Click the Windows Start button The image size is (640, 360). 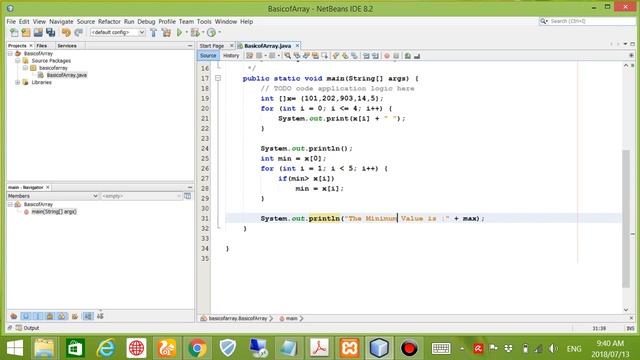click(15, 348)
